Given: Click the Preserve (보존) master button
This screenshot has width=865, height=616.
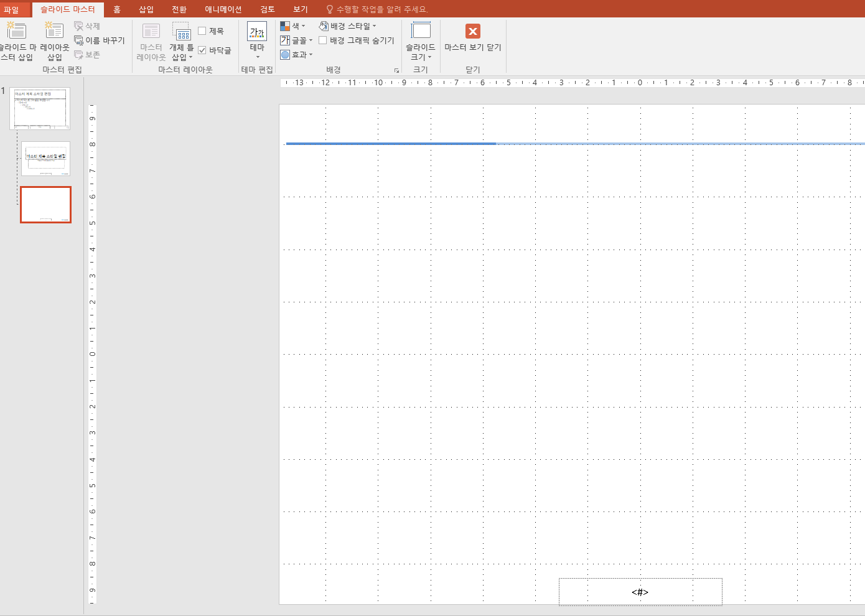Looking at the screenshot, I should [87, 55].
